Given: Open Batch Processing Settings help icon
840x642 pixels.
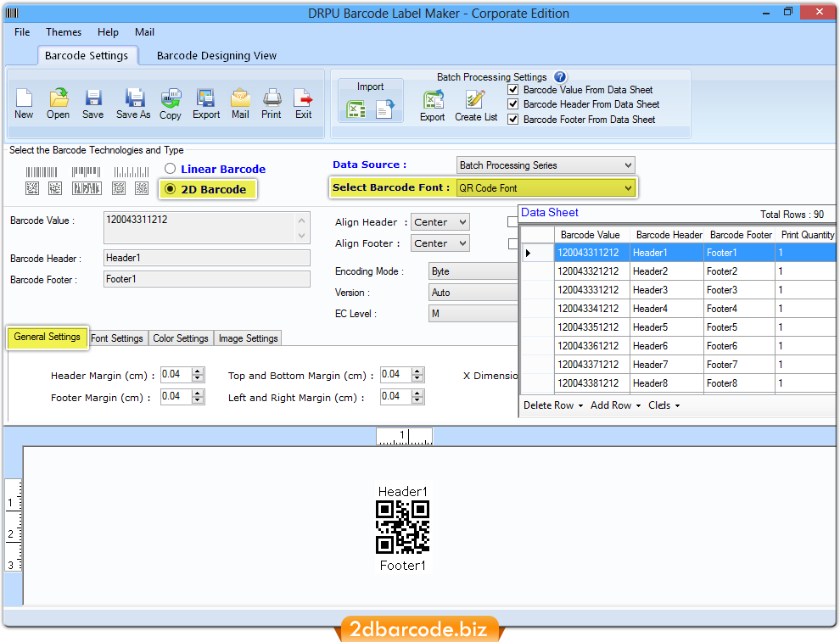Looking at the screenshot, I should click(560, 77).
